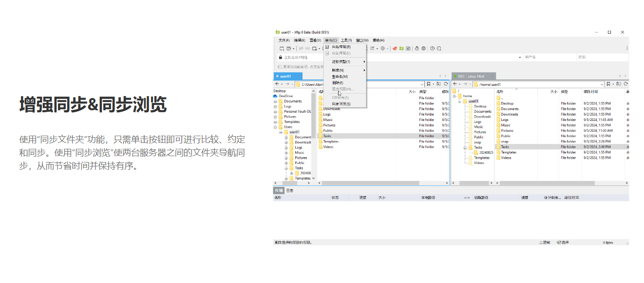Go back in the local pane
The image size is (644, 283).
click(x=277, y=84)
